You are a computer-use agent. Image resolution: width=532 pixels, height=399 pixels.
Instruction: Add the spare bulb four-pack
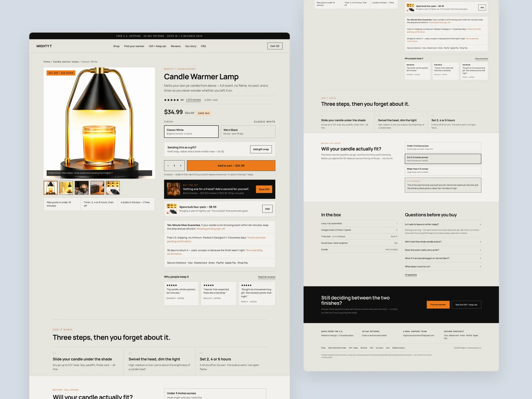tap(267, 209)
